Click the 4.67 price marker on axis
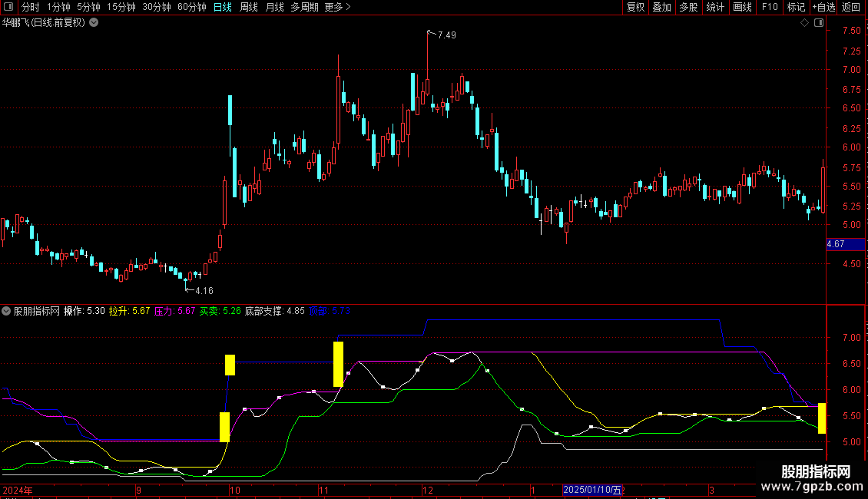The width and height of the screenshot is (868, 499). pos(846,244)
